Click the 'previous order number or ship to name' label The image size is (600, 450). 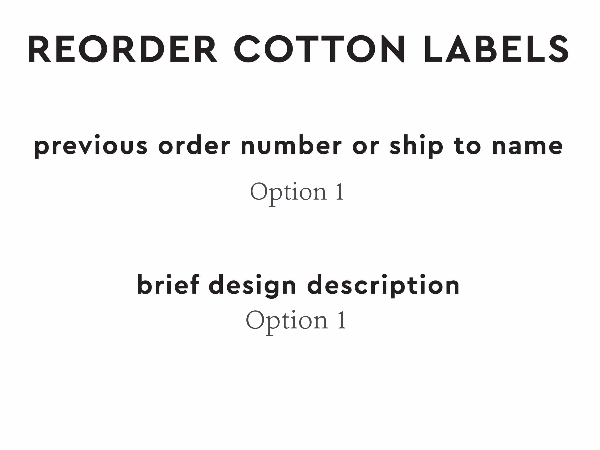point(298,147)
